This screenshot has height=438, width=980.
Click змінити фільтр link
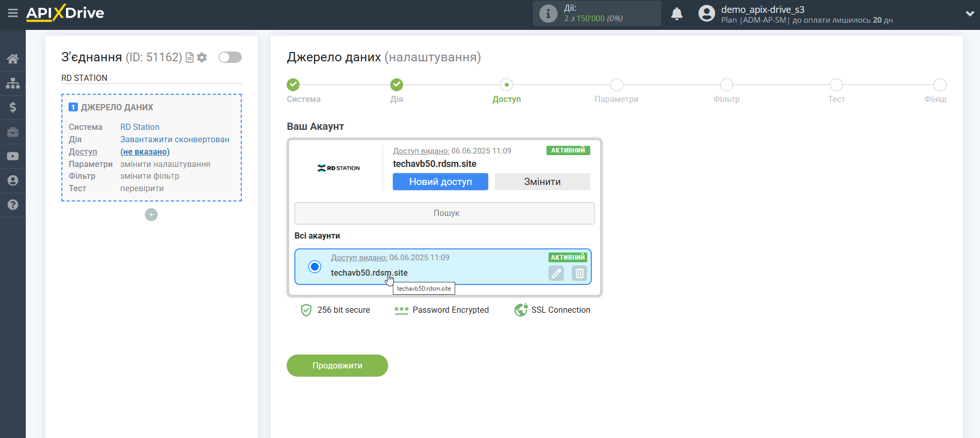(x=150, y=176)
